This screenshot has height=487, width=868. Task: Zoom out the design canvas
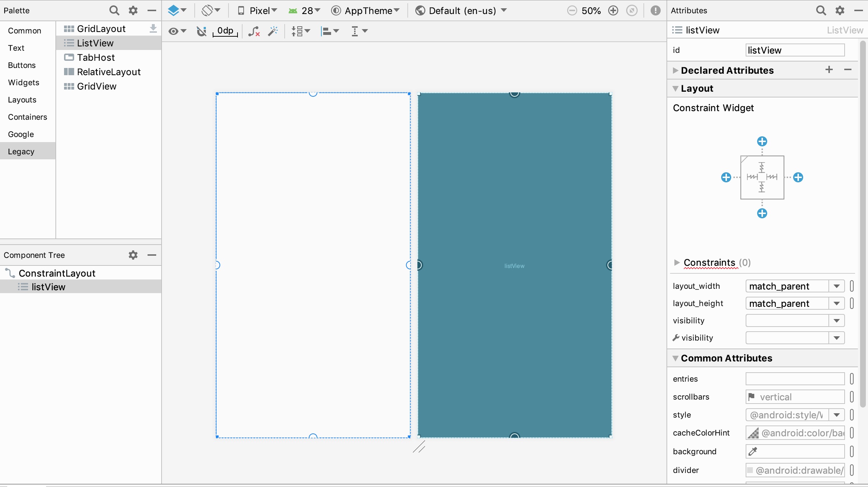(572, 10)
